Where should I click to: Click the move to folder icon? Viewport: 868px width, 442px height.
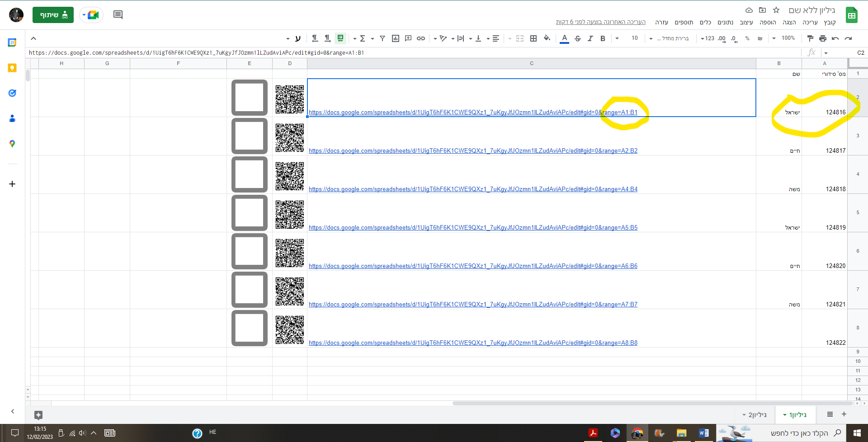click(763, 10)
